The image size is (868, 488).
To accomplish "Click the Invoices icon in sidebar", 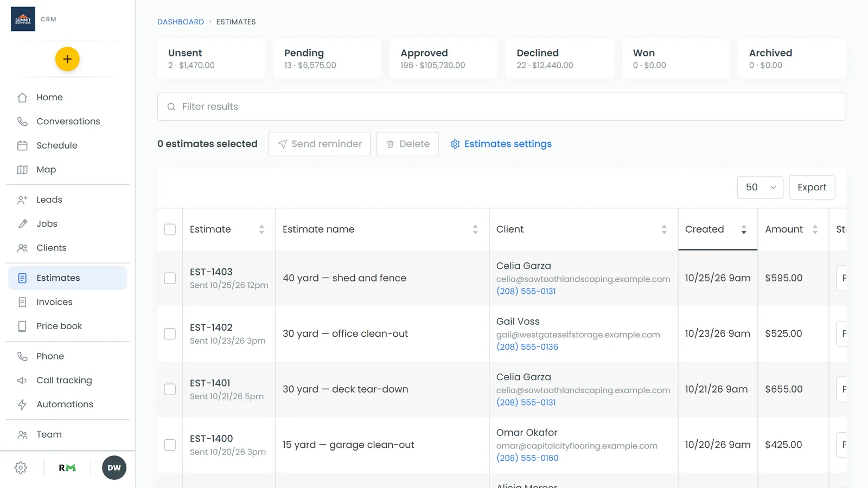I will (22, 302).
